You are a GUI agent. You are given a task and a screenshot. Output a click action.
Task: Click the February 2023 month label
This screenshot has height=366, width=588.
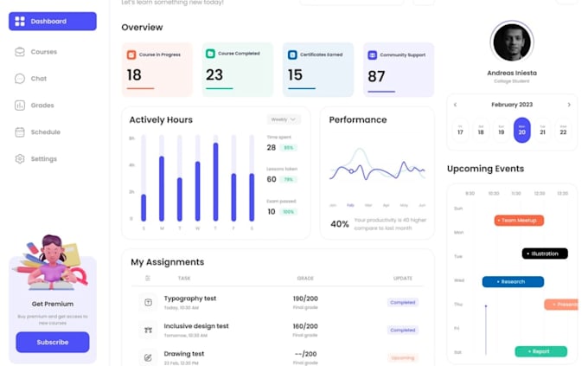[x=512, y=105]
